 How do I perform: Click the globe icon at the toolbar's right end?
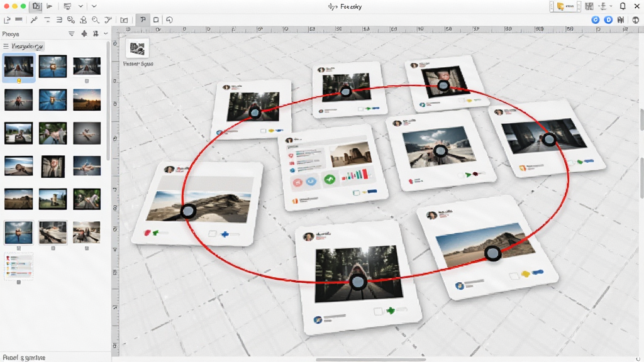635,19
